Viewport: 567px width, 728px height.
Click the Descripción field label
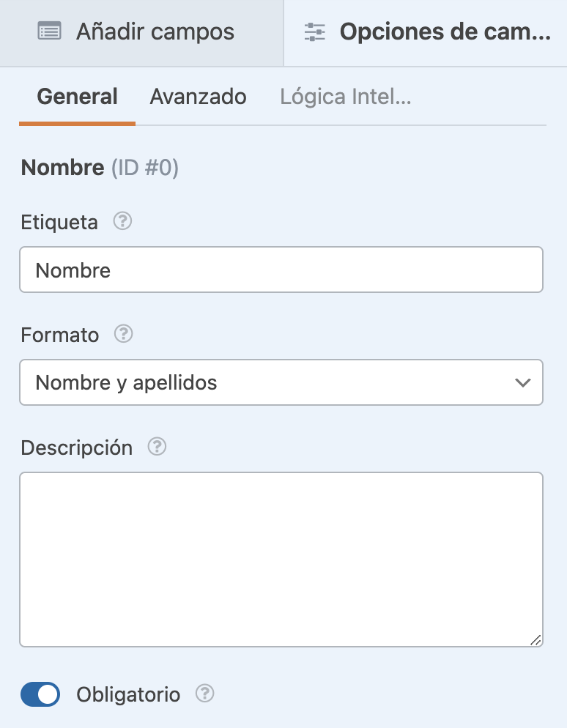(77, 447)
